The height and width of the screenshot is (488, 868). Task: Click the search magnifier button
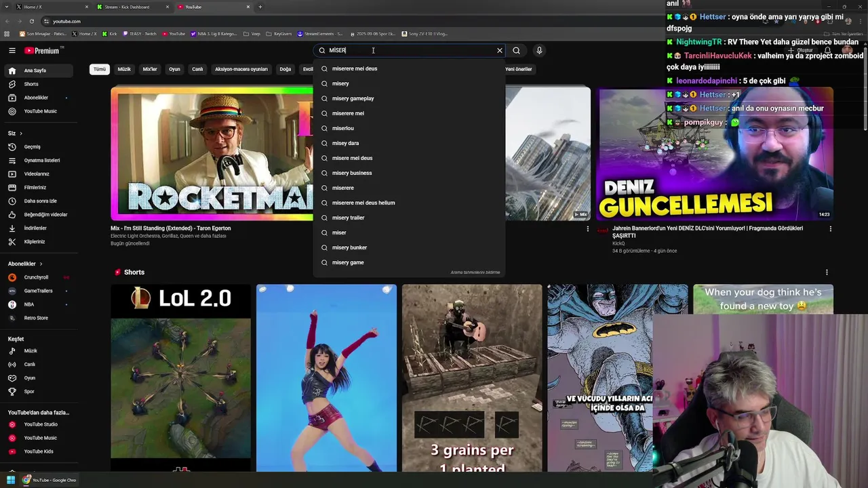517,50
